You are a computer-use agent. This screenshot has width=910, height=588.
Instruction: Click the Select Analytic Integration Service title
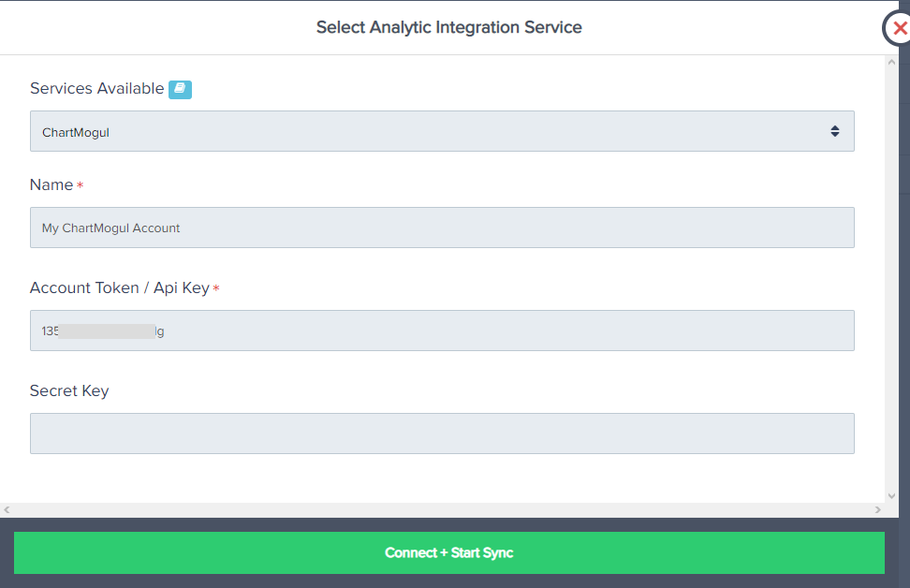pyautogui.click(x=448, y=28)
